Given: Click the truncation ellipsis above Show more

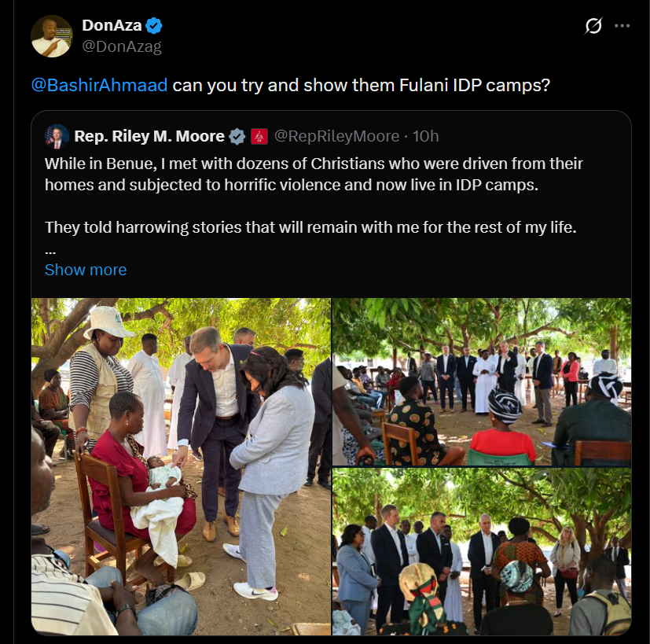Looking at the screenshot, I should [x=50, y=252].
